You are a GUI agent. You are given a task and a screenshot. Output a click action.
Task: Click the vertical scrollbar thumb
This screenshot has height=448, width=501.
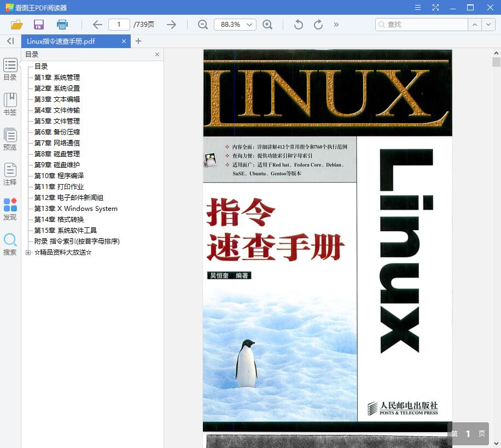click(x=496, y=62)
